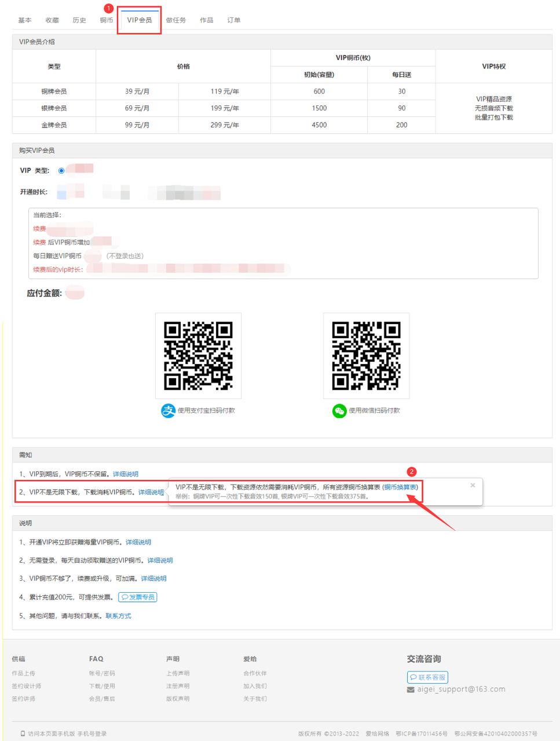Click the 联系客服 button in footer
The height and width of the screenshot is (741, 560).
427,677
